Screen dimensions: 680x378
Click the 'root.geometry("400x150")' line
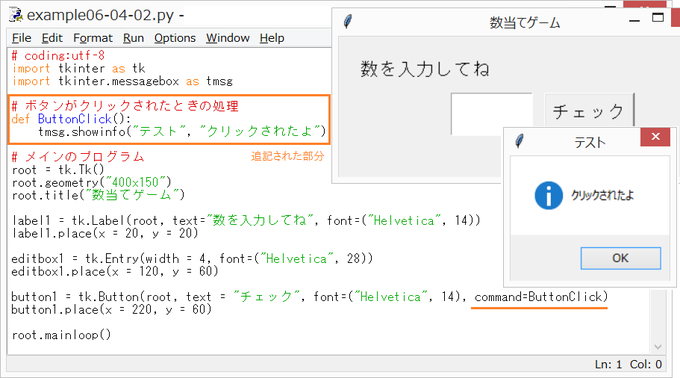(92, 182)
